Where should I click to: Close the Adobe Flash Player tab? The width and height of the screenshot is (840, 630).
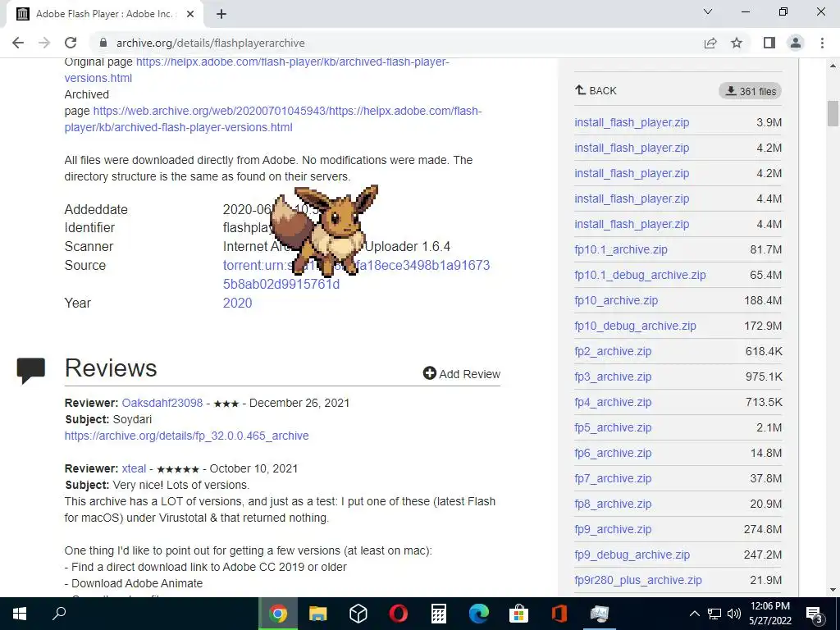point(190,14)
